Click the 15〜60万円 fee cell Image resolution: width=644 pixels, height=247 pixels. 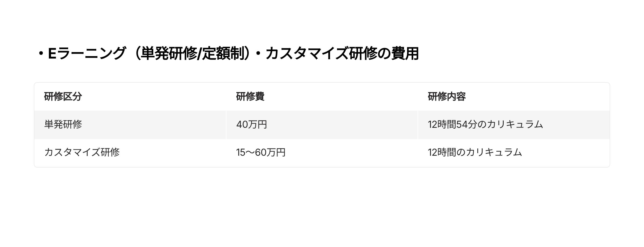261,152
